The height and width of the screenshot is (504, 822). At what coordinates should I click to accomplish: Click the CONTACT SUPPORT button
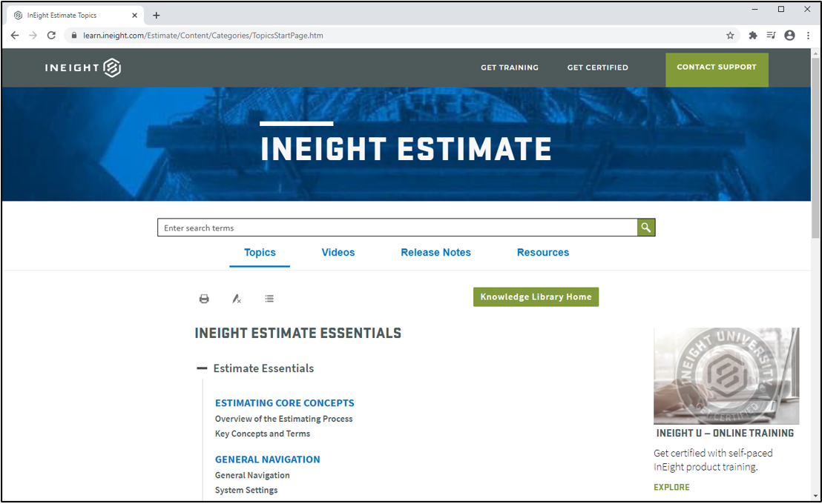point(717,70)
